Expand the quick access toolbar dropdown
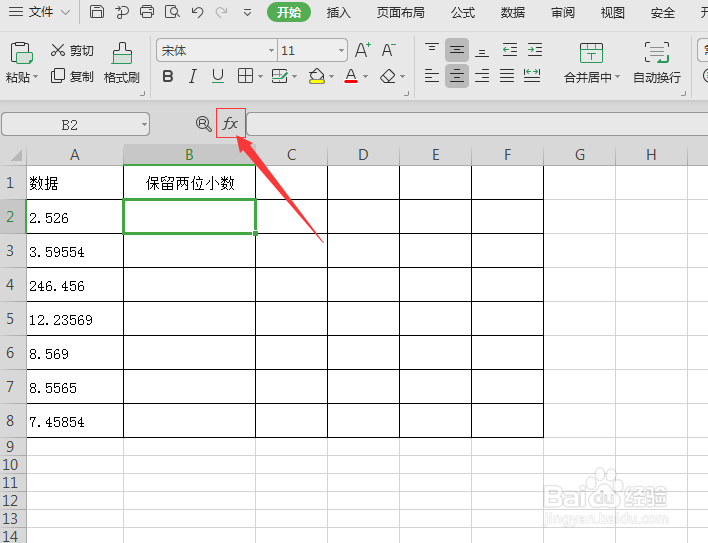Image resolution: width=708 pixels, height=543 pixels. pos(247,12)
